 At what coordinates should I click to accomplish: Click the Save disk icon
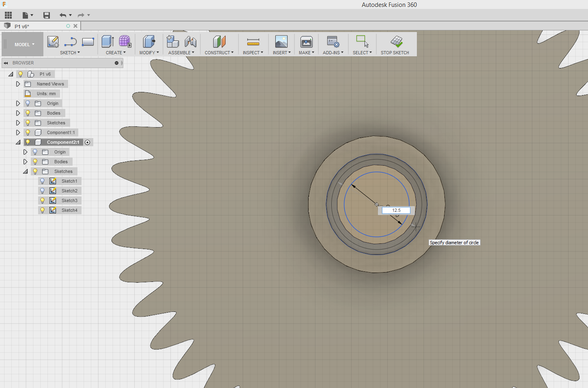point(47,15)
